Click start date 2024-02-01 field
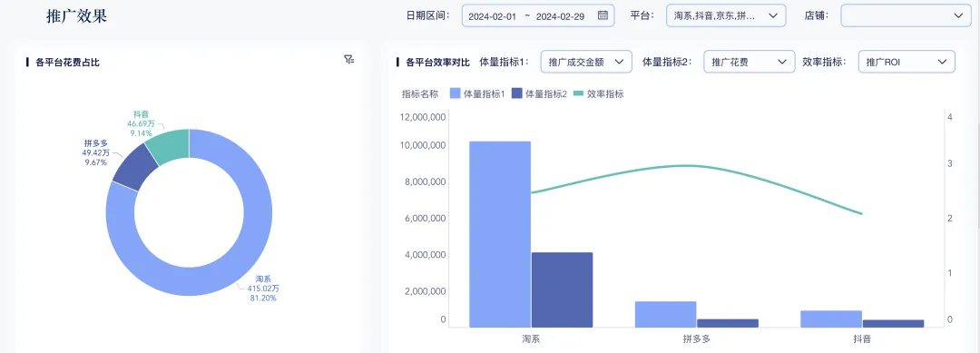Viewport: 980px width, 353px height. [x=493, y=16]
